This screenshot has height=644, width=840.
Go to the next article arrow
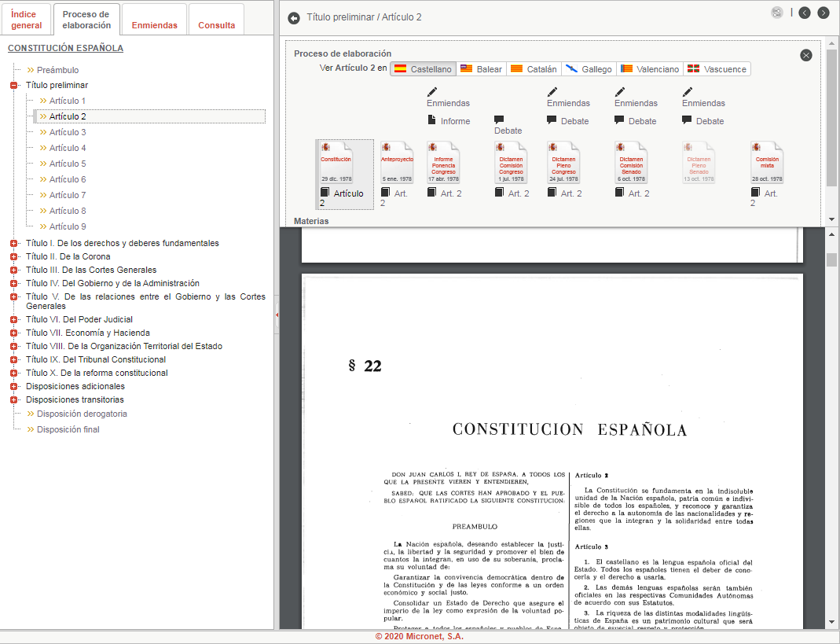point(823,13)
